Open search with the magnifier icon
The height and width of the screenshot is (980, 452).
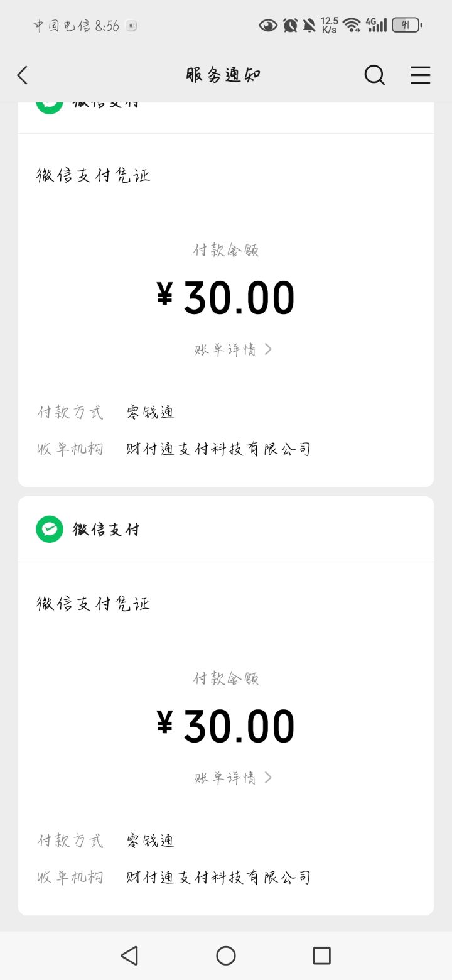(375, 75)
